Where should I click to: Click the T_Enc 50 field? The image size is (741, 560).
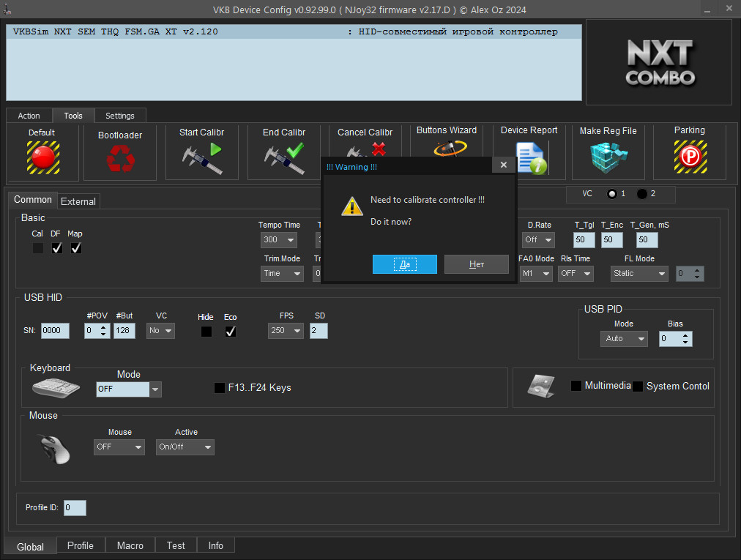612,239
